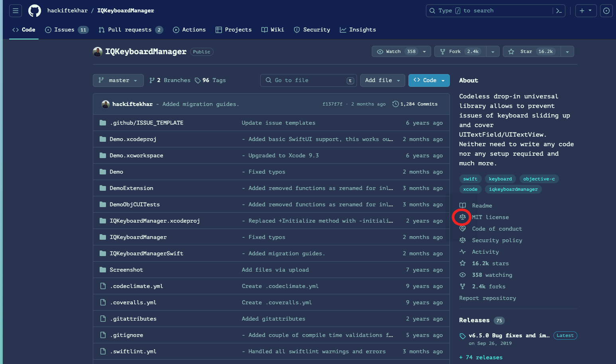Click the swift topic tag
The height and width of the screenshot is (364, 616).
point(470,179)
